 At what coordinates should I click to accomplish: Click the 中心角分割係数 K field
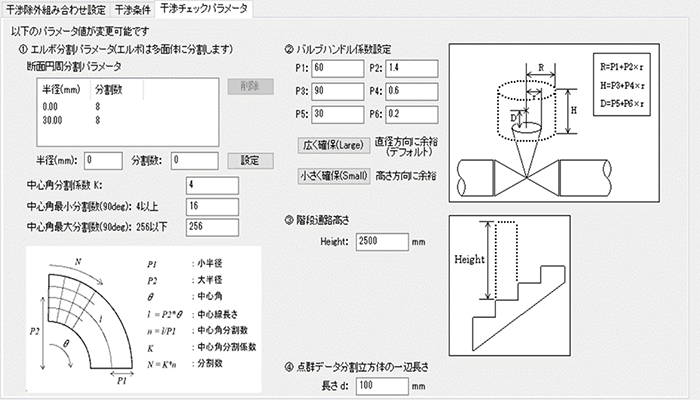coord(215,185)
